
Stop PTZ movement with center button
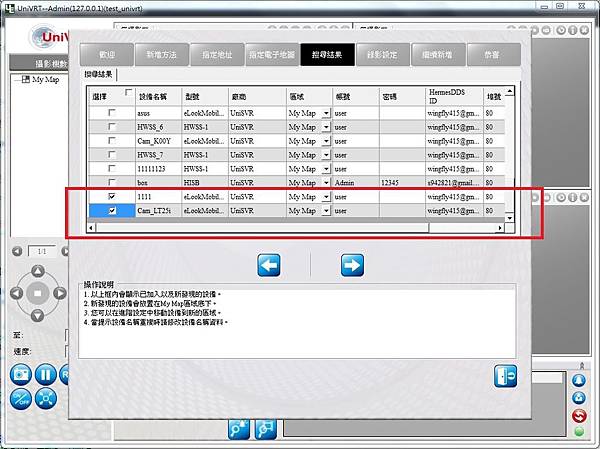click(x=38, y=293)
